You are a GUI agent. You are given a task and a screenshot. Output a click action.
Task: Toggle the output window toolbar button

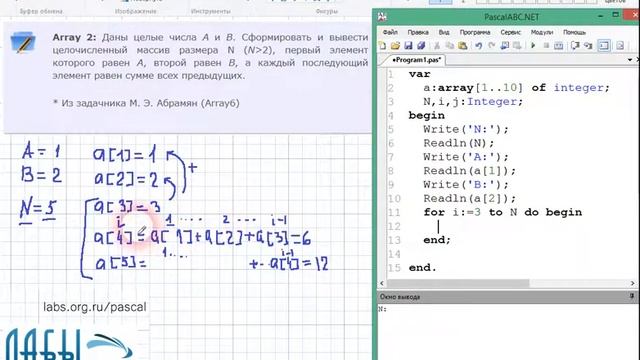[x=604, y=46]
